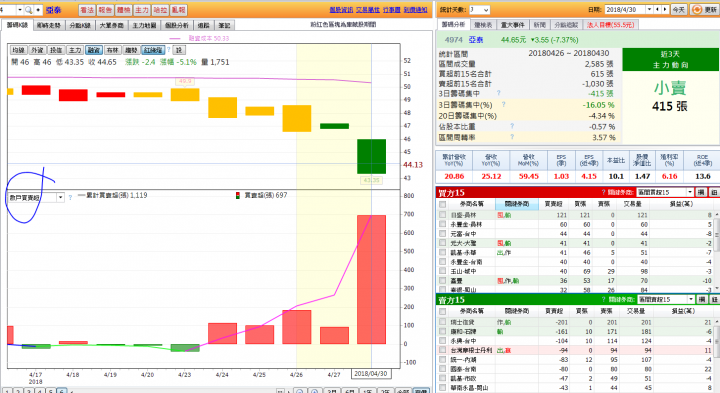Click the blue help question mark beside 設 button
This screenshot has width=720, height=393.
pos(169,50)
